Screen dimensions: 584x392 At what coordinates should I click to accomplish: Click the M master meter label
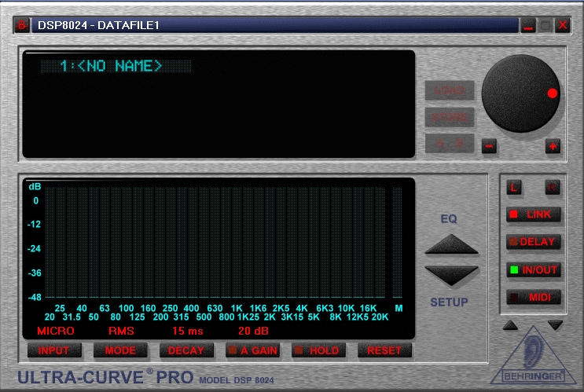tap(399, 308)
